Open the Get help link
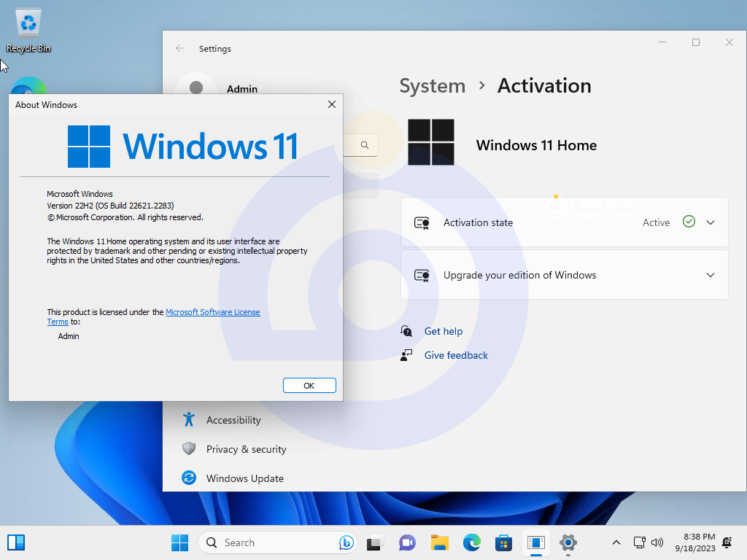This screenshot has height=560, width=747. click(x=443, y=331)
